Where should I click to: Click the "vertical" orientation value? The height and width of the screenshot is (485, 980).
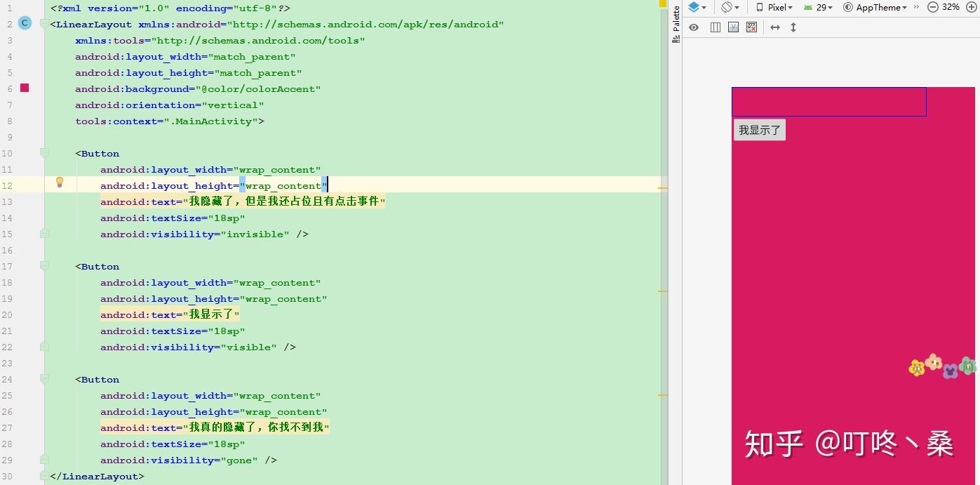(233, 105)
